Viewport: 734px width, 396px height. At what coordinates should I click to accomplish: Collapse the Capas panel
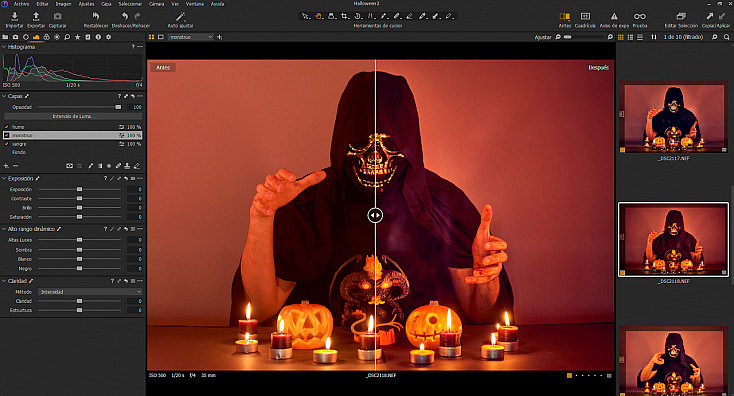[x=4, y=96]
